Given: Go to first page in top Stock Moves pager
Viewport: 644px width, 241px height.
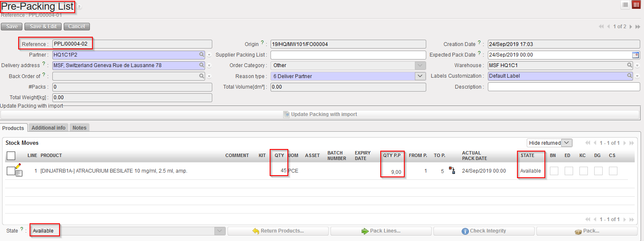Looking at the screenshot, I should tap(589, 143).
